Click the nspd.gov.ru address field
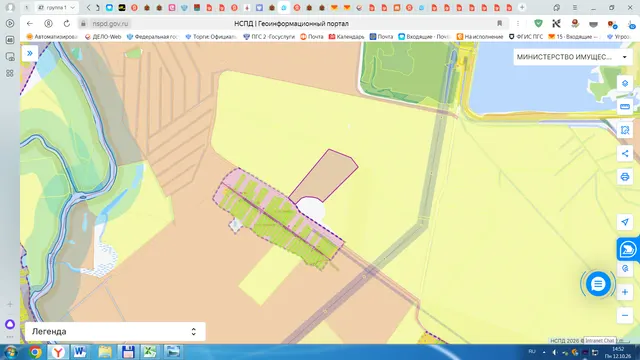640x360 pixels. click(110, 24)
